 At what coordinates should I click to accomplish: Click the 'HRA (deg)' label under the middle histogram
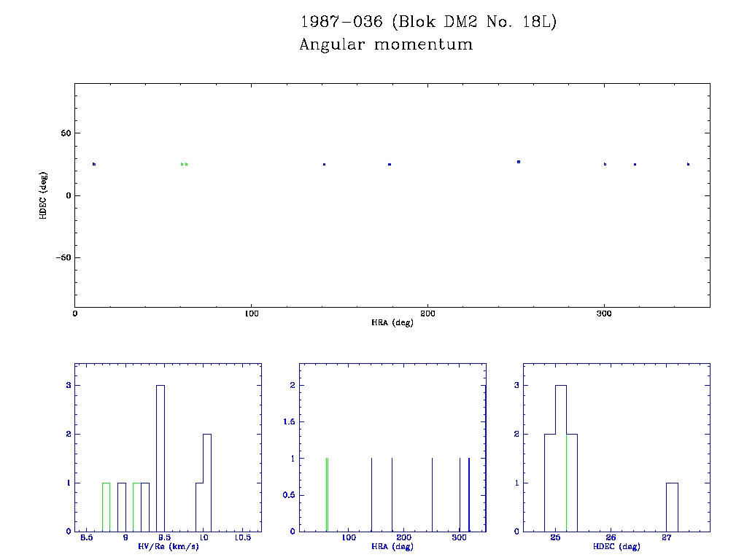coord(392,546)
